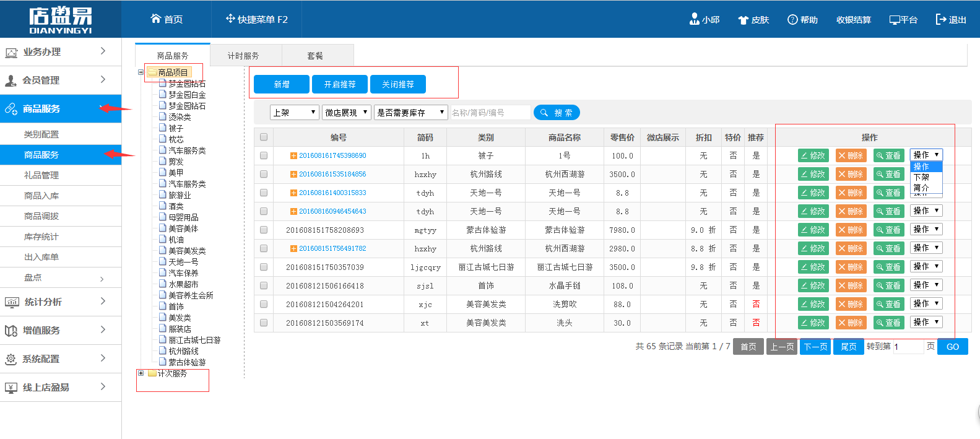Viewport: 980px width, 439px height.
Task: Open the 是否需要库存 dropdown
Action: 410,112
